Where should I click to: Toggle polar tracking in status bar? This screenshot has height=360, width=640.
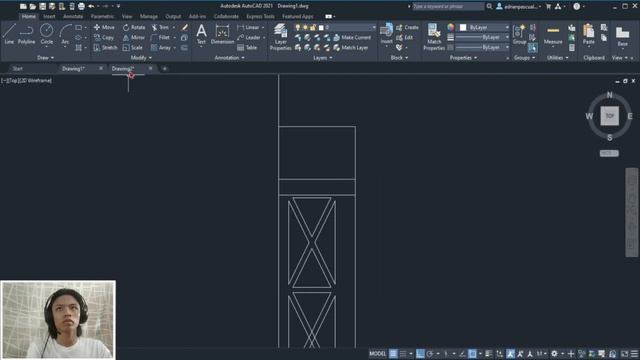coord(430,353)
